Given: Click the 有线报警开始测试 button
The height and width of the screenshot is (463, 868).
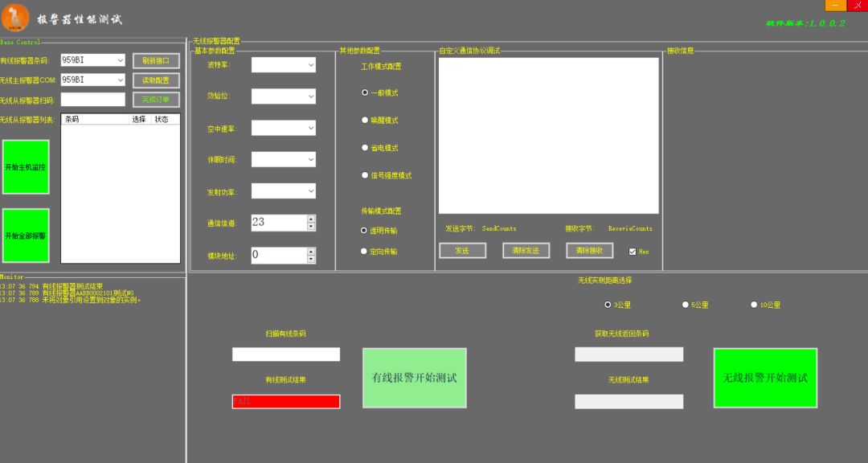Looking at the screenshot, I should 415,379.
